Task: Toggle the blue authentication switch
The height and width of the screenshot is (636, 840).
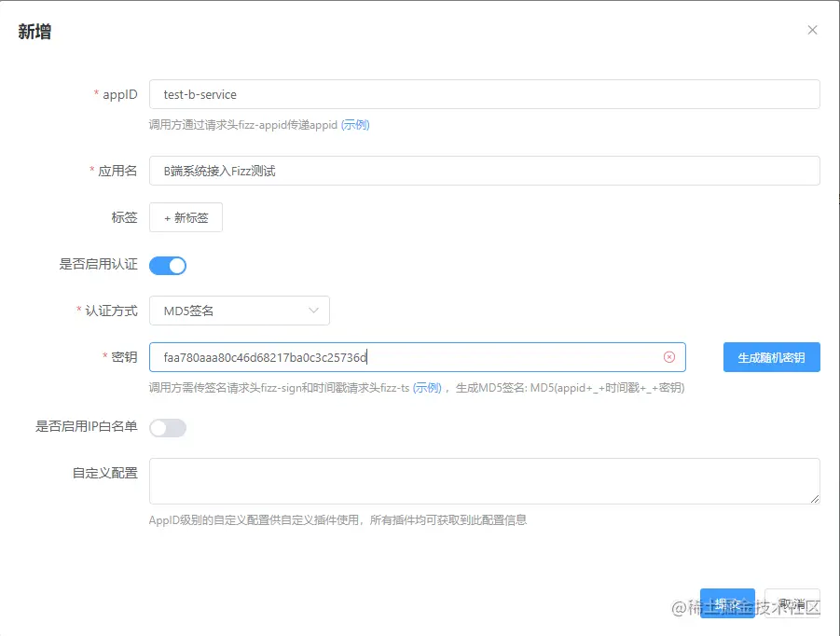Action: (168, 265)
